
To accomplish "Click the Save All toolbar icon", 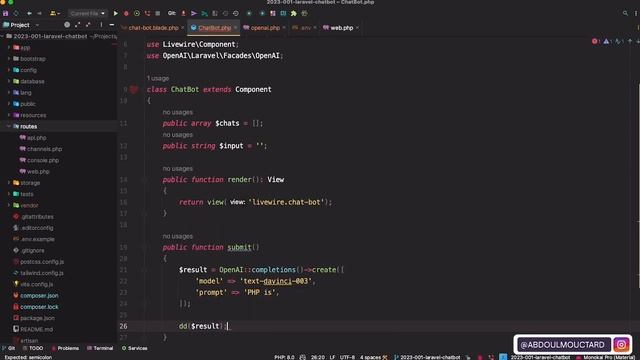I will (5, 13).
